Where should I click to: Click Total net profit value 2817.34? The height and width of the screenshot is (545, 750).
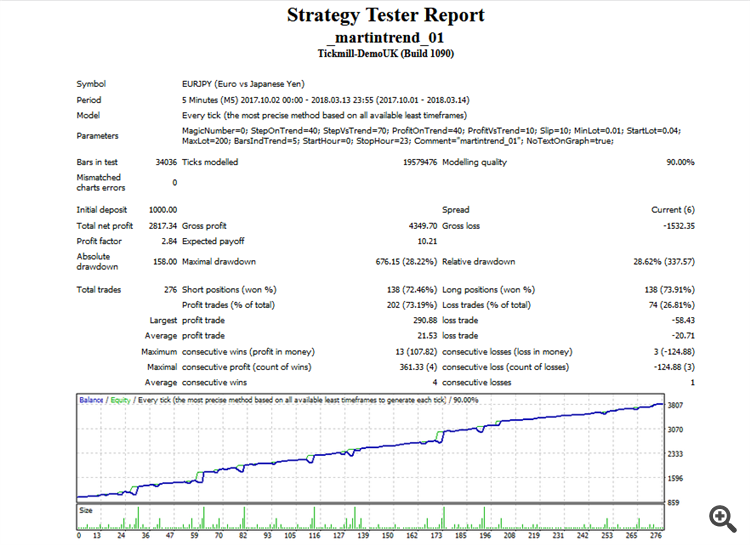[x=163, y=226]
